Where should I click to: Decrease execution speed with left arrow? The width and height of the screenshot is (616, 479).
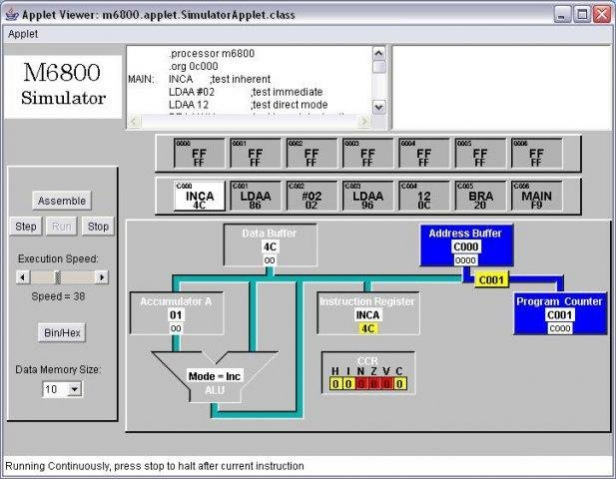click(x=22, y=277)
